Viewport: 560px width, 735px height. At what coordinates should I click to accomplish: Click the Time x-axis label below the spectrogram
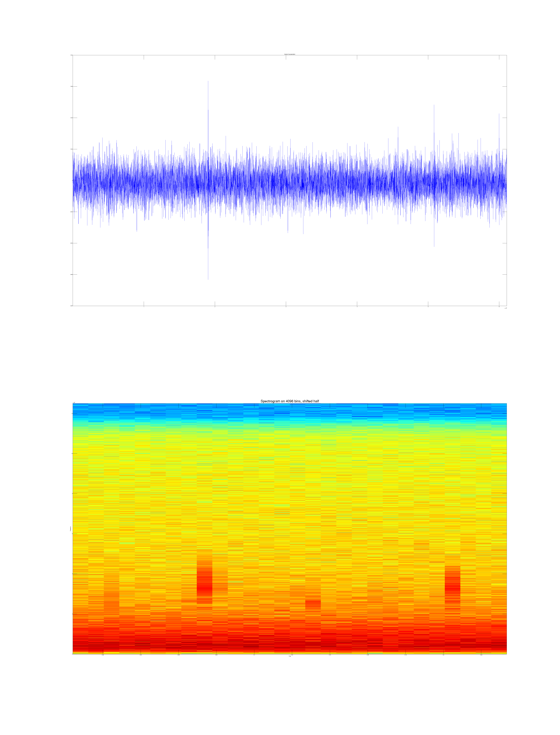pos(290,656)
